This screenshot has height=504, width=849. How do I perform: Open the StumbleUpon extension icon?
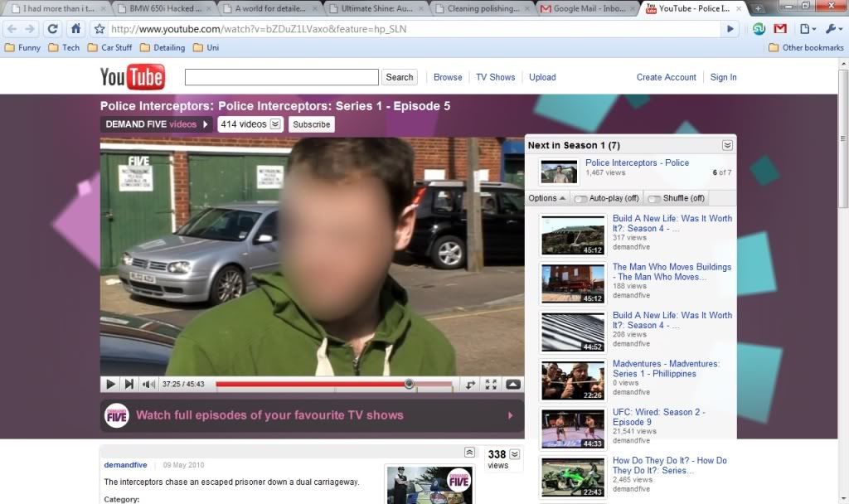pyautogui.click(x=759, y=29)
